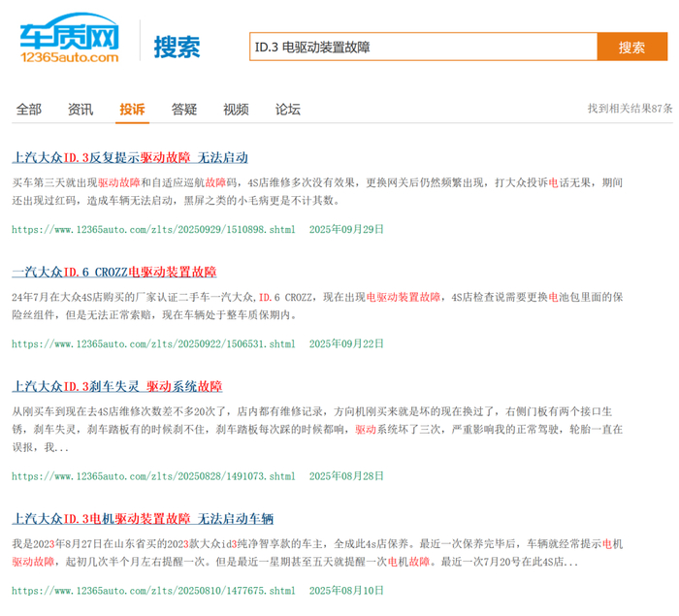Switch to the 资讯 tab
Viewport: 679px width, 616px height.
[x=81, y=110]
